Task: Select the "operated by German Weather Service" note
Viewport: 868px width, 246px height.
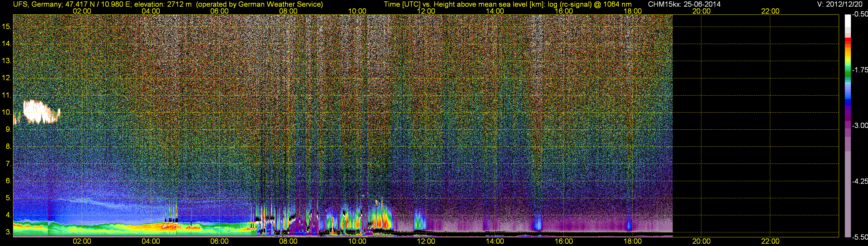Action: (x=260, y=4)
